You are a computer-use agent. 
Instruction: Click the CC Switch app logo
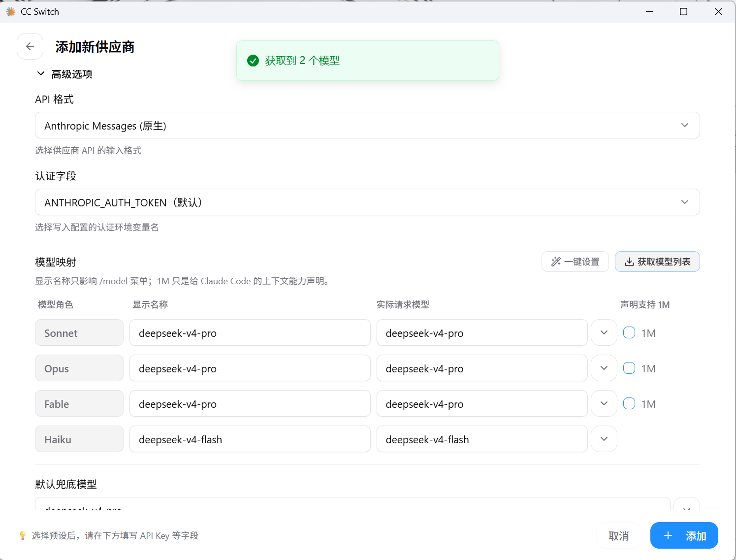pyautogui.click(x=11, y=11)
